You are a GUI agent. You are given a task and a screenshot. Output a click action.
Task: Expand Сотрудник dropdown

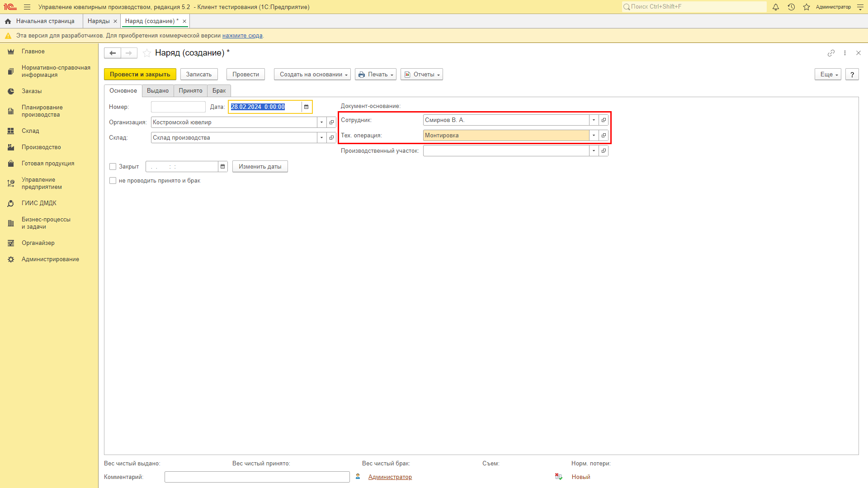point(594,120)
